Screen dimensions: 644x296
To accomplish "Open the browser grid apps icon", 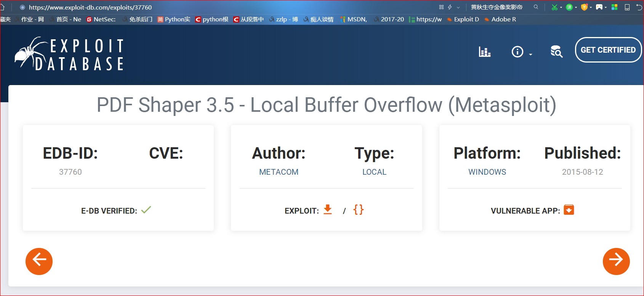I will pyautogui.click(x=441, y=7).
